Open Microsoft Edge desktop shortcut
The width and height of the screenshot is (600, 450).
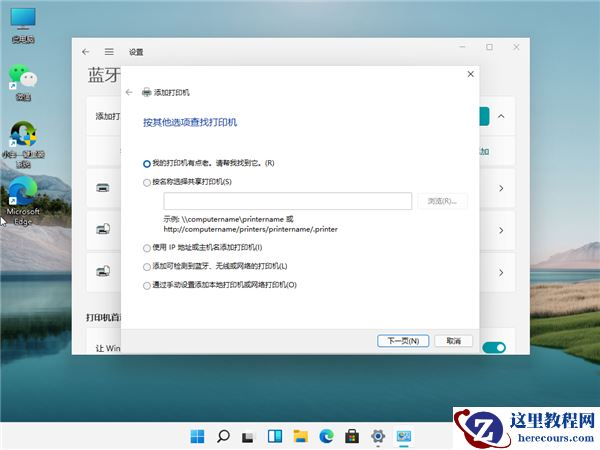[x=23, y=202]
